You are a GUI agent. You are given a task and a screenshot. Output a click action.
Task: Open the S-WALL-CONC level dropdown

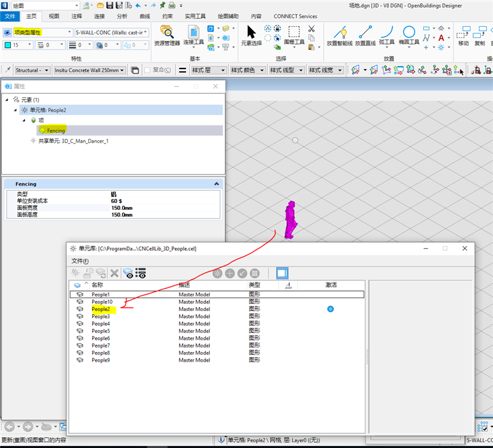(111, 33)
